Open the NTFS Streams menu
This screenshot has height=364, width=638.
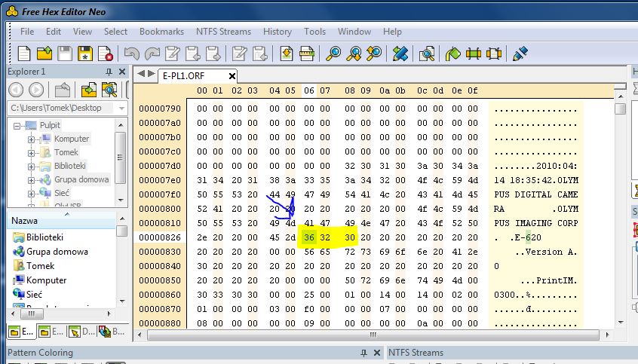pyautogui.click(x=222, y=32)
